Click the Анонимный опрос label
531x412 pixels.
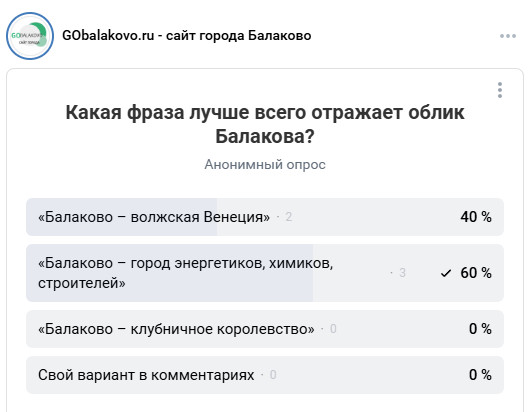click(x=265, y=165)
